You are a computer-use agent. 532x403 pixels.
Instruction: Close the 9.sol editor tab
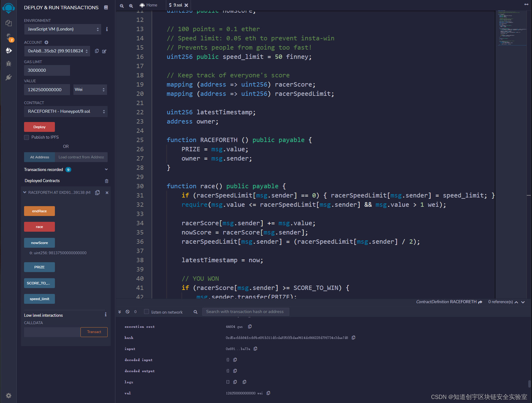point(186,5)
